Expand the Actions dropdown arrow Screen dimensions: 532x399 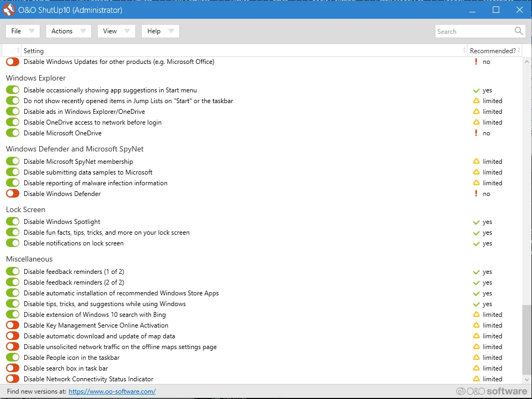(x=83, y=31)
